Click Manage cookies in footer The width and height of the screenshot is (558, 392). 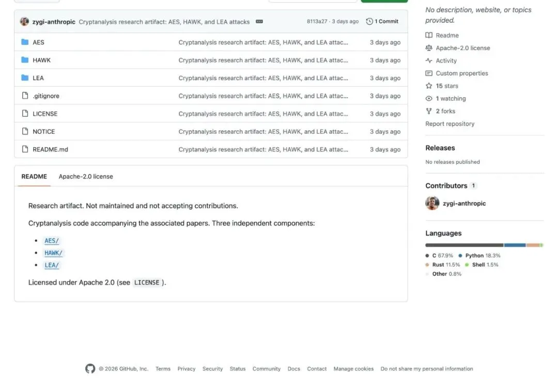354,369
